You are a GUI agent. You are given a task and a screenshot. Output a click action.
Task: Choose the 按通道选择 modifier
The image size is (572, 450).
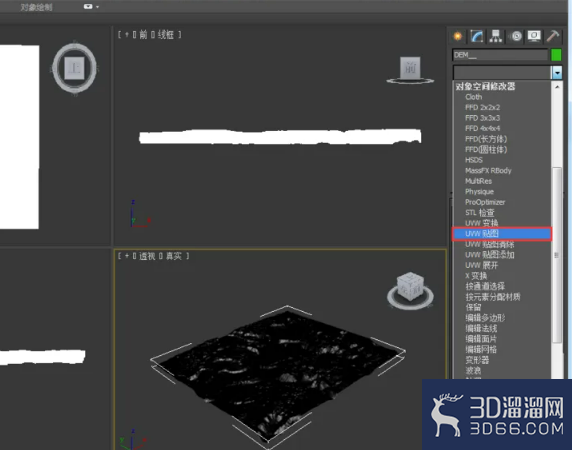485,287
